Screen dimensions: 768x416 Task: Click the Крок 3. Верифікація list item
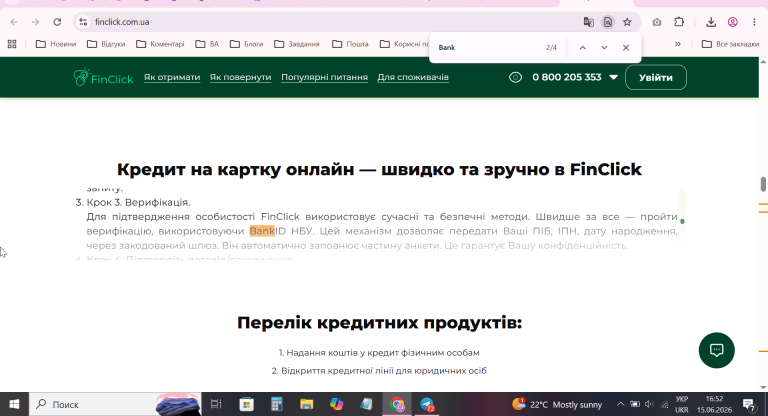click(x=138, y=202)
